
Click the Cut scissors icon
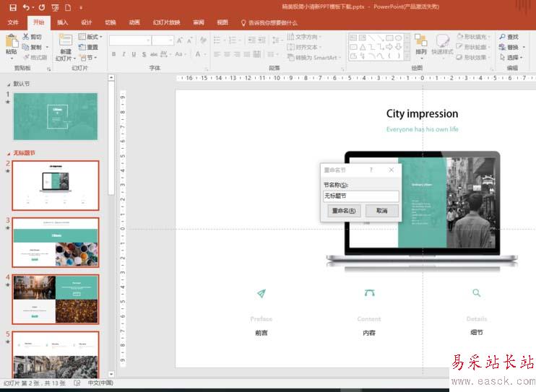coord(25,37)
